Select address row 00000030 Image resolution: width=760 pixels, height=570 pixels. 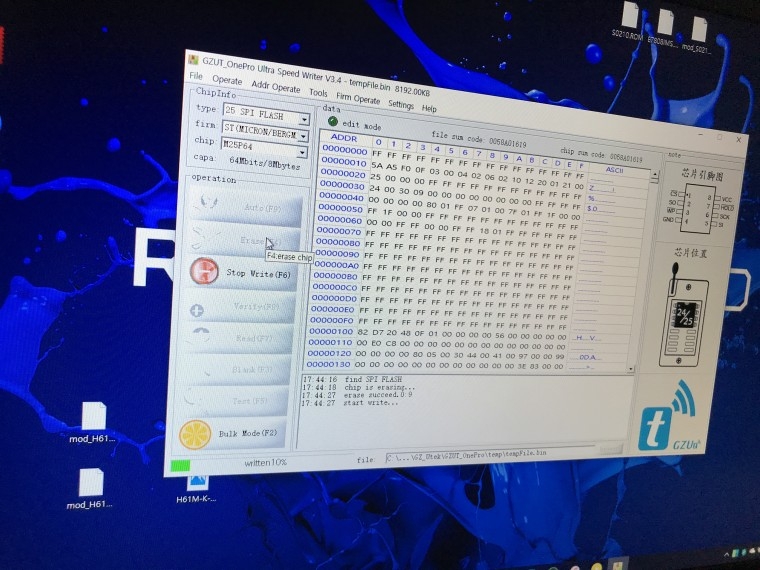coord(342,185)
